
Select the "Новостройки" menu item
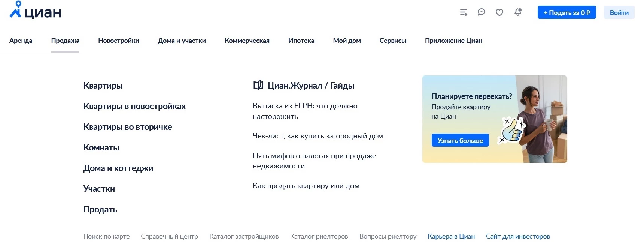point(119,41)
